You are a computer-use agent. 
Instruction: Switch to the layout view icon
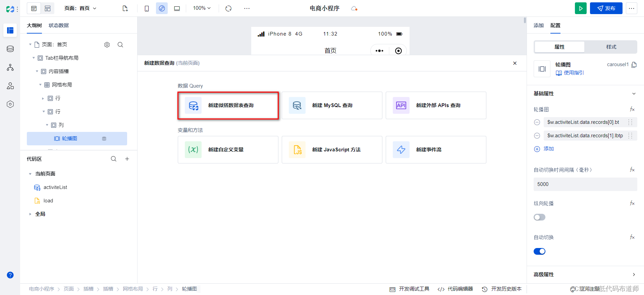click(48, 8)
